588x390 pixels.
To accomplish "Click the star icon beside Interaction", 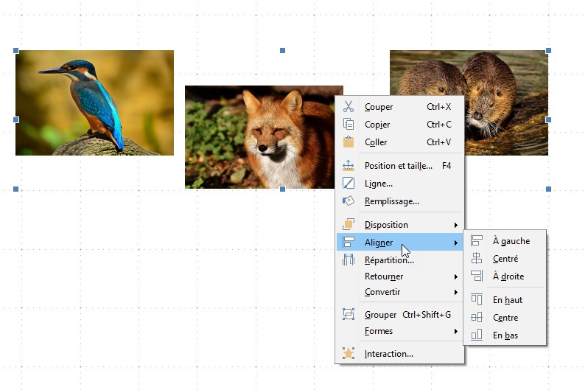I will pos(349,354).
